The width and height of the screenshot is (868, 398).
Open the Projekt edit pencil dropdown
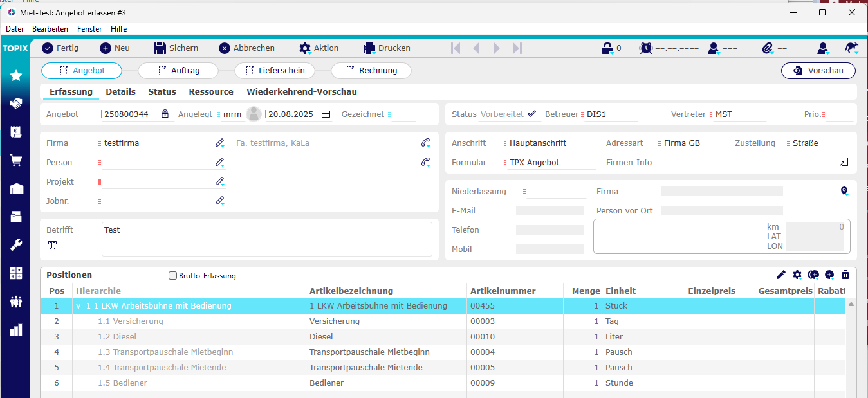coord(221,182)
